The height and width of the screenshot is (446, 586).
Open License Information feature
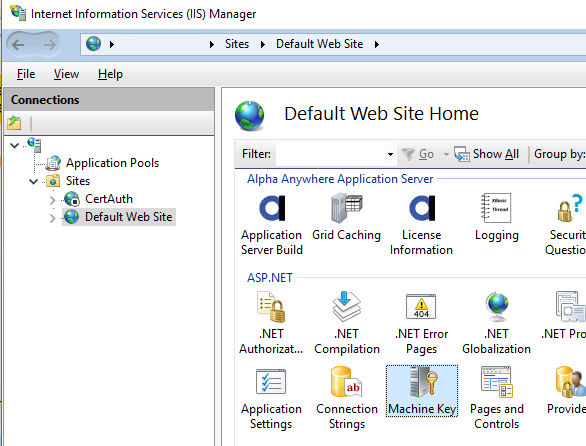421,224
